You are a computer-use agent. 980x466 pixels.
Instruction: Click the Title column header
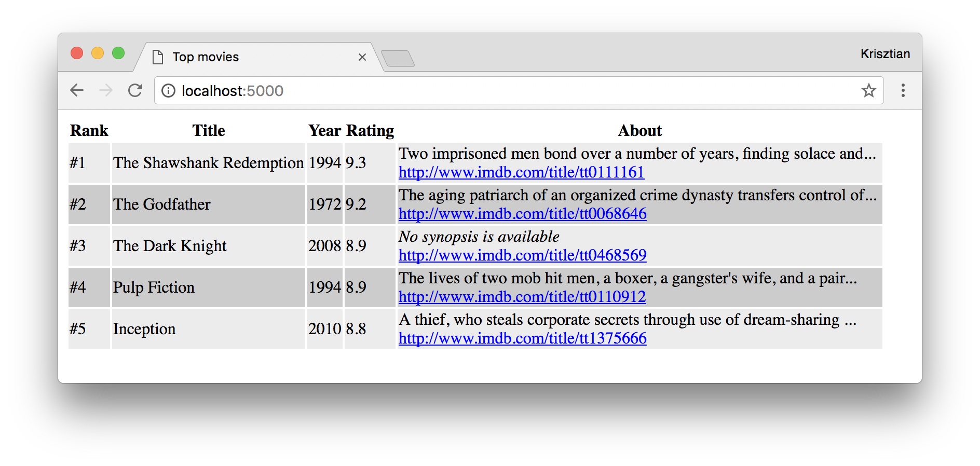tap(209, 131)
